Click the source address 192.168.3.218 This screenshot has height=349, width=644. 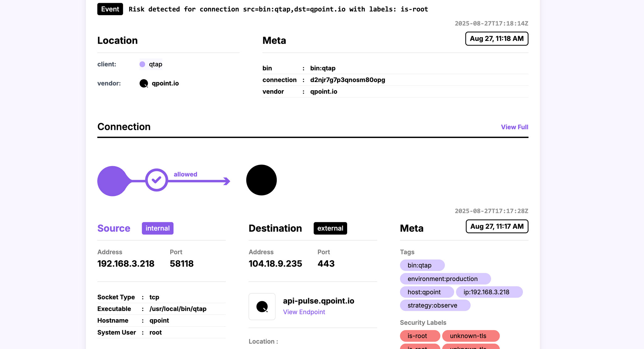[126, 263]
